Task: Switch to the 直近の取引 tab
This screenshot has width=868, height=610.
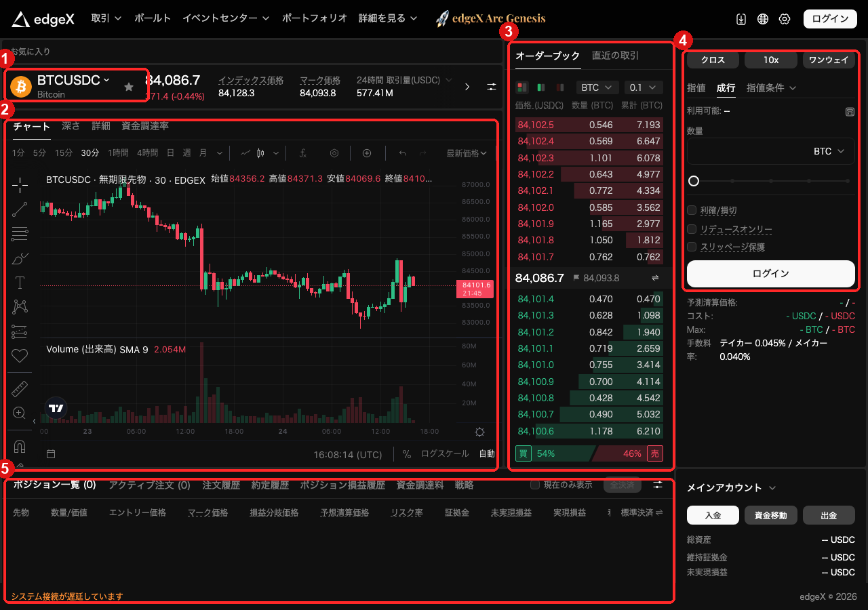Action: 615,56
